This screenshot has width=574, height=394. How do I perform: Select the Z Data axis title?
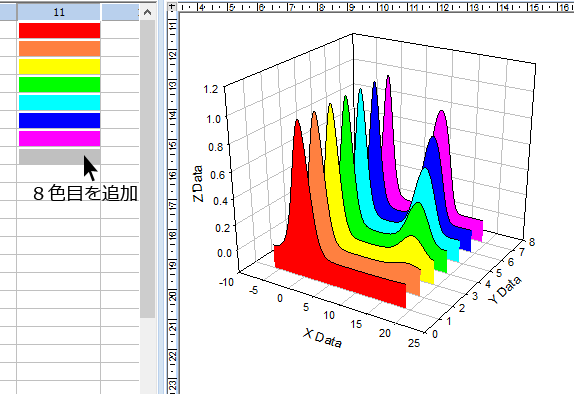point(198,184)
